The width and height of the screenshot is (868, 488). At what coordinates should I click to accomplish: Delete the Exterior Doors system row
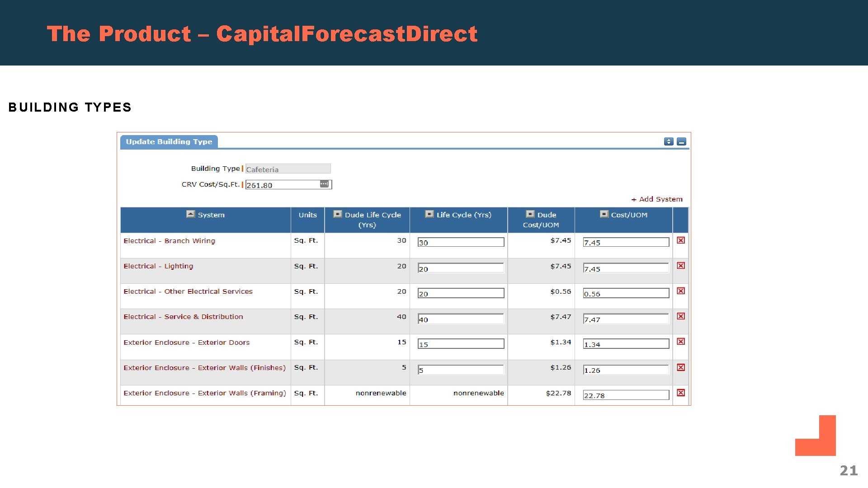680,342
